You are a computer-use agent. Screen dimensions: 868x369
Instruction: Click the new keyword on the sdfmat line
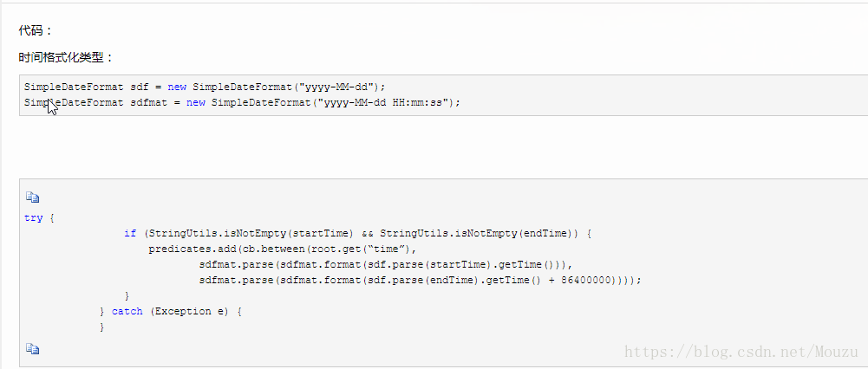(196, 102)
